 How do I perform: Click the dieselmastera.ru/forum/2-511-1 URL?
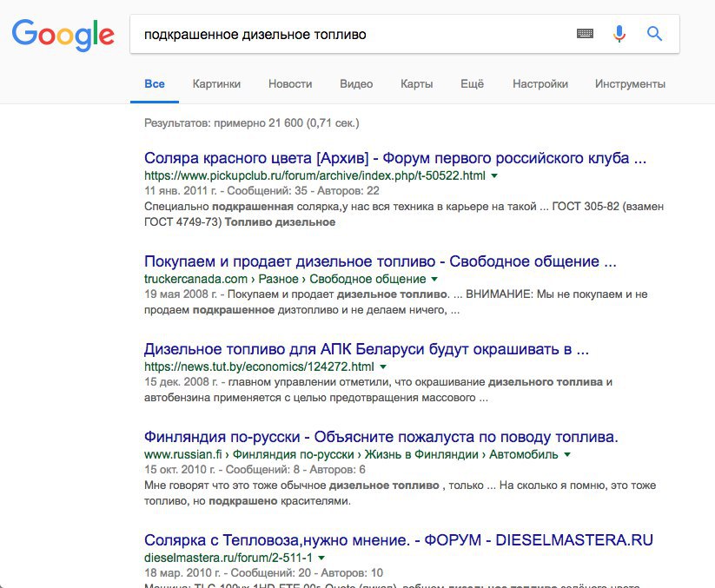[228, 558]
